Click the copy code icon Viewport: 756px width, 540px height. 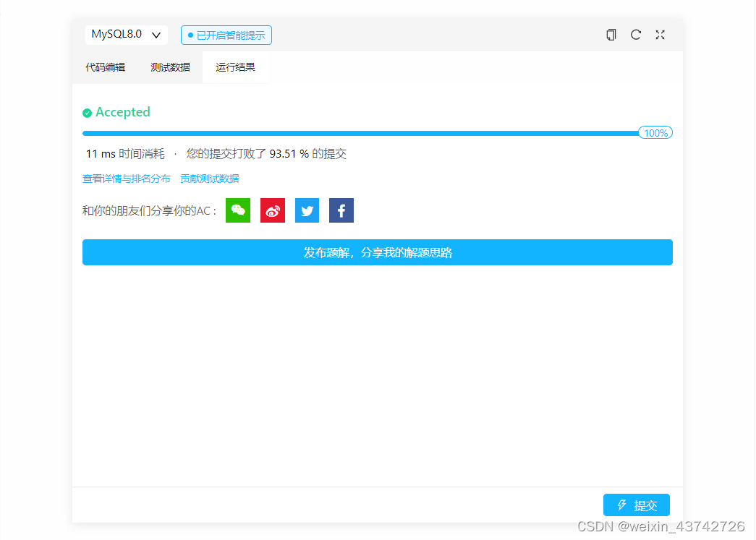coord(611,35)
